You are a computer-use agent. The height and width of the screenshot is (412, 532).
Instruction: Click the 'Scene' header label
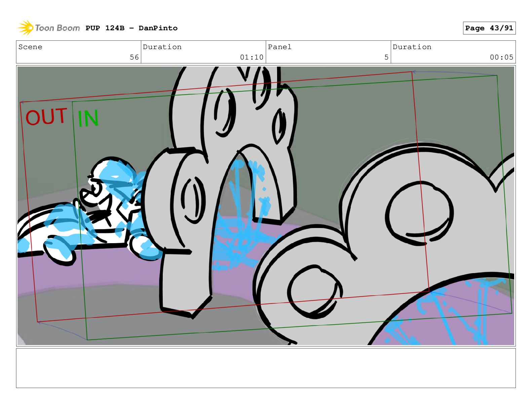(x=30, y=47)
